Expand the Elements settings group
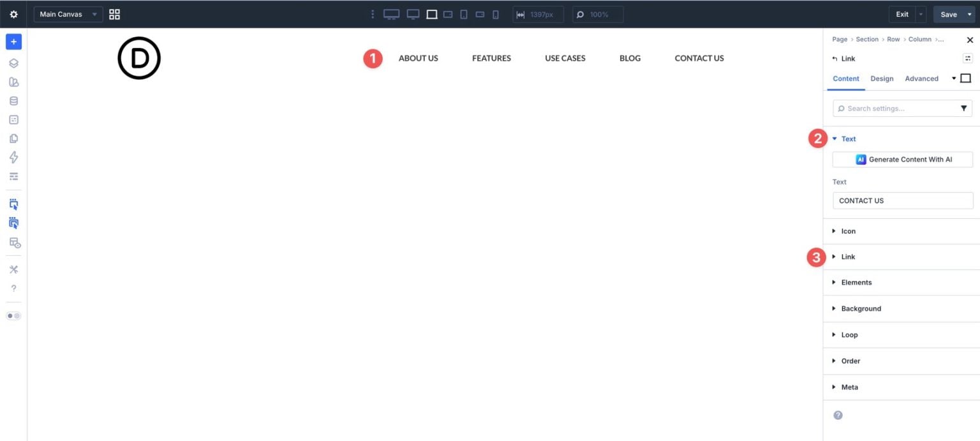The height and width of the screenshot is (441, 980). pos(901,282)
